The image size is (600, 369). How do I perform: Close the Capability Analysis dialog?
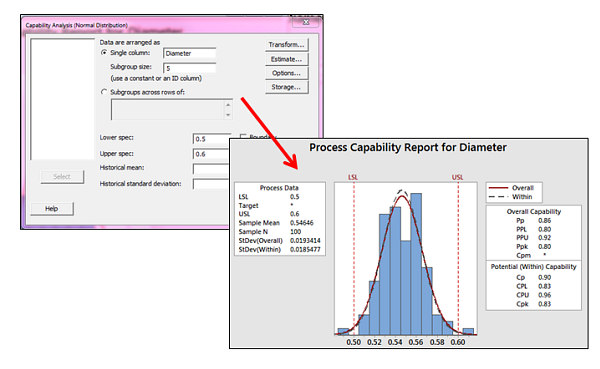pyautogui.click(x=305, y=22)
